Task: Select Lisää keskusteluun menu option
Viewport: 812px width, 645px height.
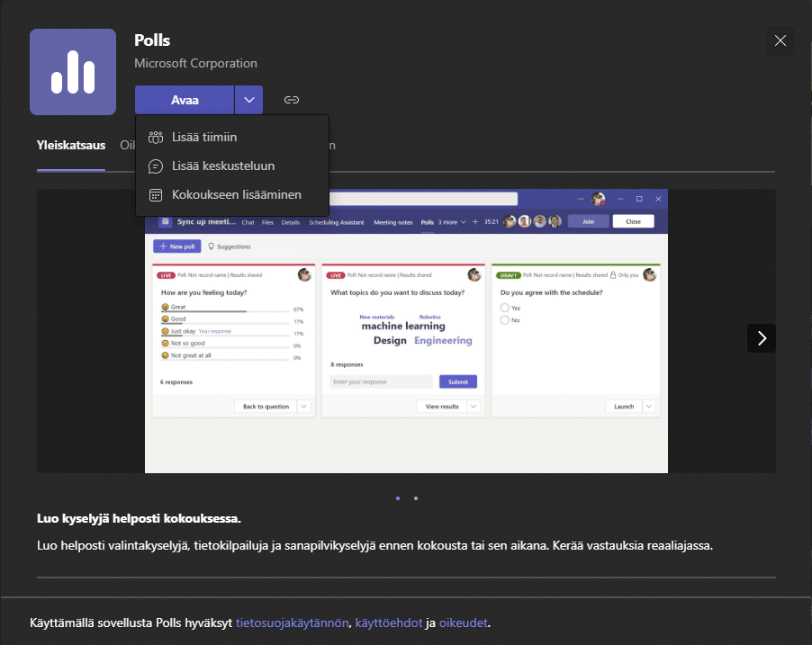Action: click(x=232, y=166)
